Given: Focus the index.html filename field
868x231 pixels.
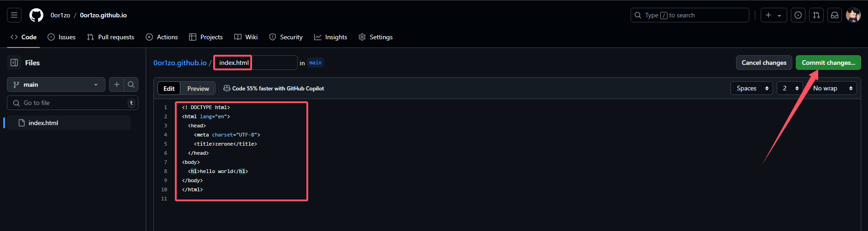Looking at the screenshot, I should click(256, 63).
